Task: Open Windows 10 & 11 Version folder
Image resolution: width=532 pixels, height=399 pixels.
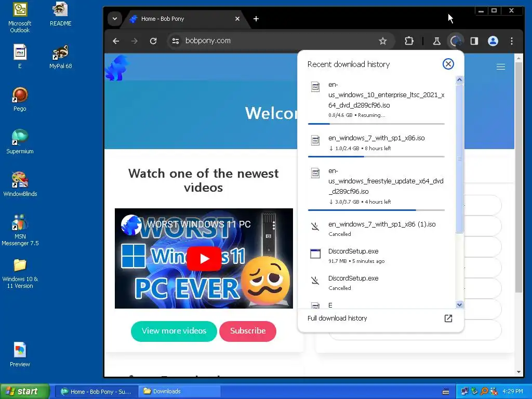Action: (x=20, y=273)
